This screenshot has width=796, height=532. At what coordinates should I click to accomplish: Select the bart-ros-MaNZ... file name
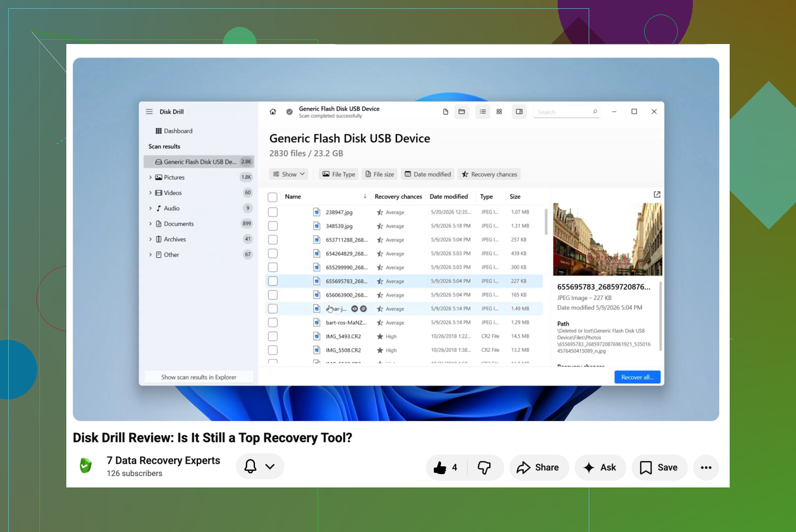346,323
